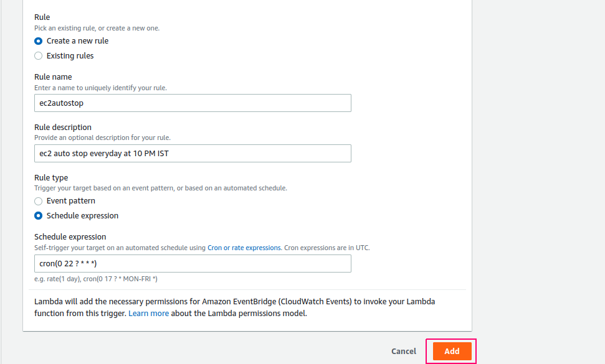Focus the cron(0 22 ? * * *) input
The width and height of the screenshot is (605, 364).
click(x=193, y=263)
